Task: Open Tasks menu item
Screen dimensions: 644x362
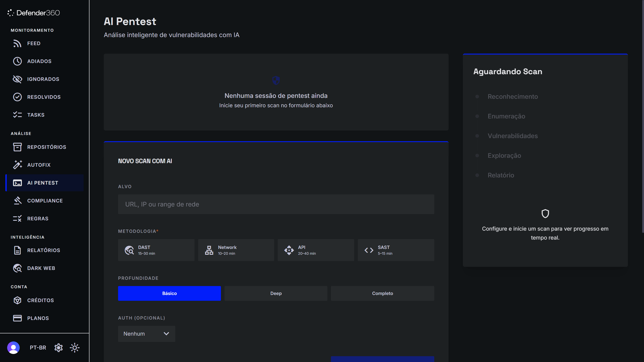Action: click(44, 115)
